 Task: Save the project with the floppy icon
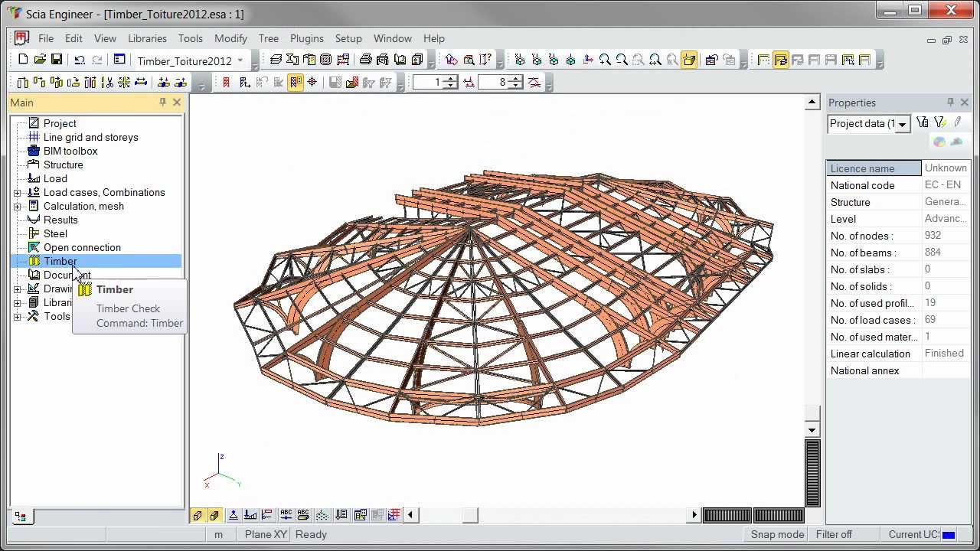[x=57, y=60]
